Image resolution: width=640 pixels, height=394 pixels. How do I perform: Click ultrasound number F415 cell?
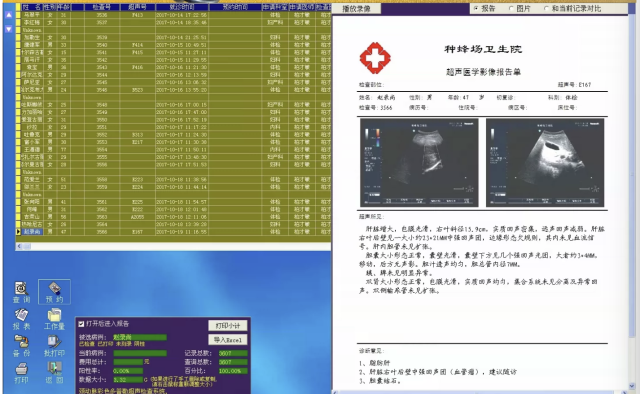pos(137,52)
